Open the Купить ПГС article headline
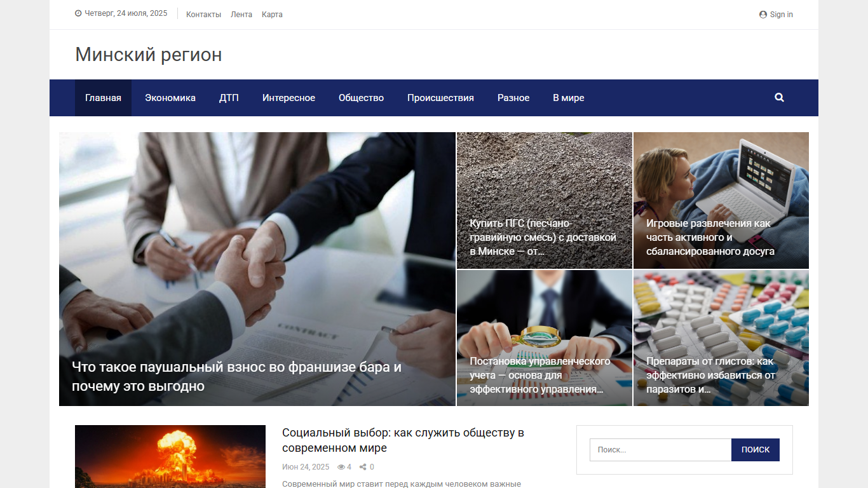 click(x=543, y=237)
